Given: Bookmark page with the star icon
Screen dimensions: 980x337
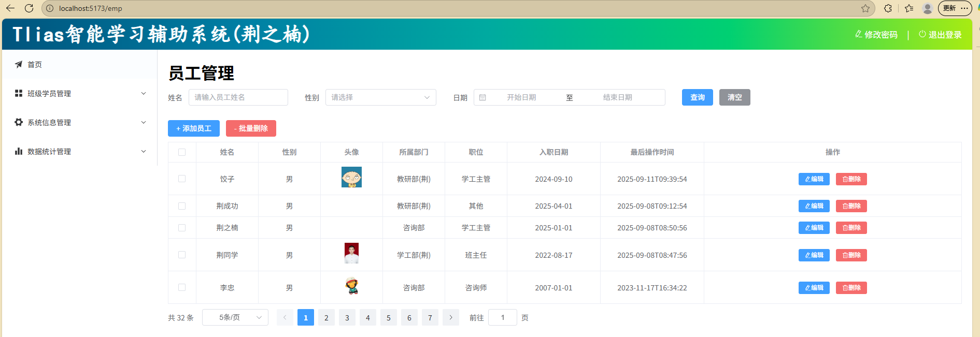Looking at the screenshot, I should tap(865, 8).
